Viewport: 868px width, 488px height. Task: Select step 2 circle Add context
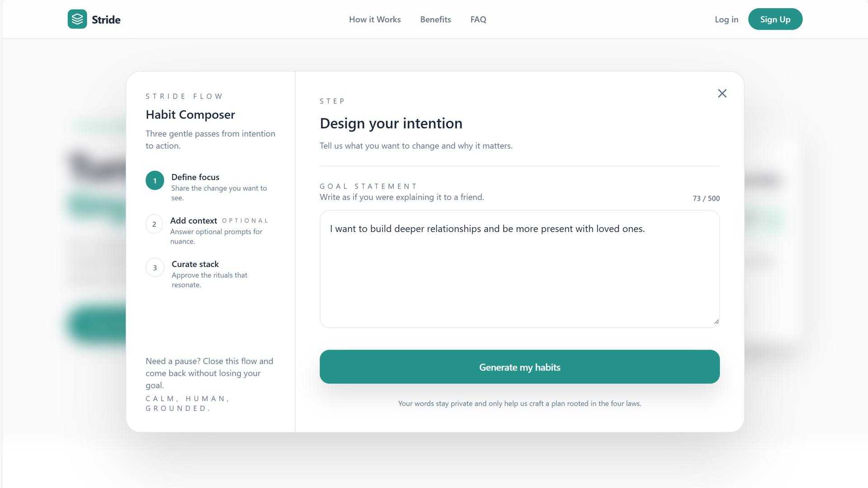(154, 224)
